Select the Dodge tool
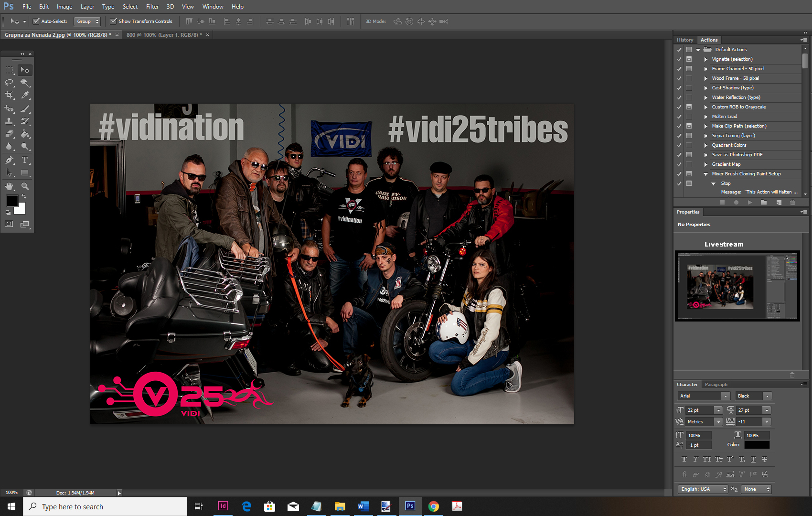 point(25,146)
